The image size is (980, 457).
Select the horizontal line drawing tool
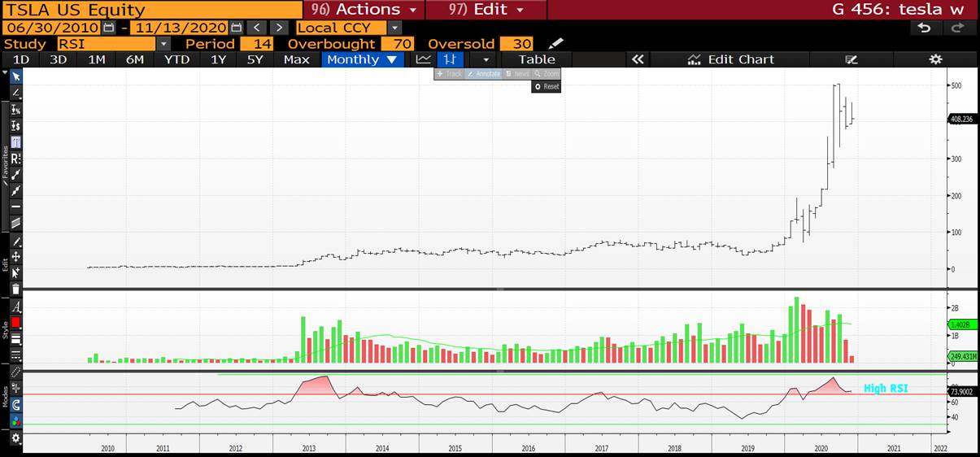(15, 207)
